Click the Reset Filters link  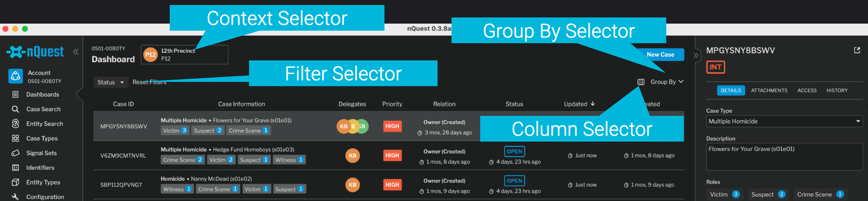point(149,82)
